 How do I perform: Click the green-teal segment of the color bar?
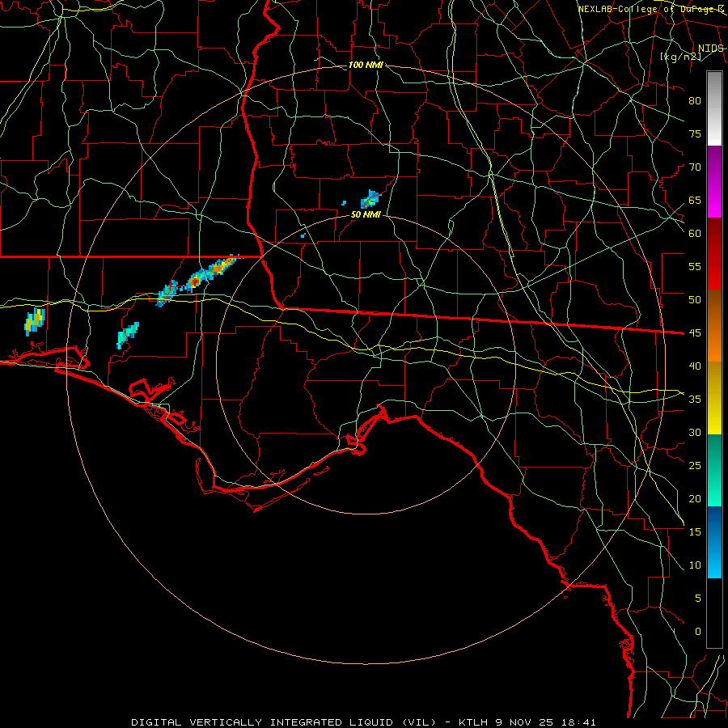click(714, 470)
